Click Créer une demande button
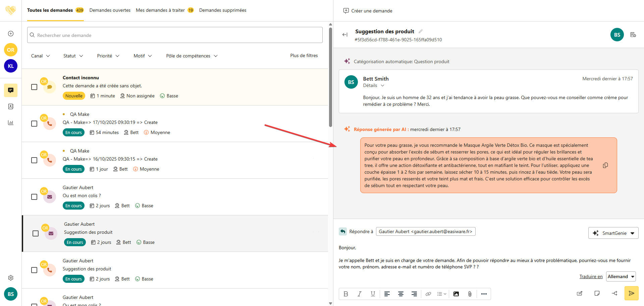Screen dimensions: 644x306 [368, 11]
